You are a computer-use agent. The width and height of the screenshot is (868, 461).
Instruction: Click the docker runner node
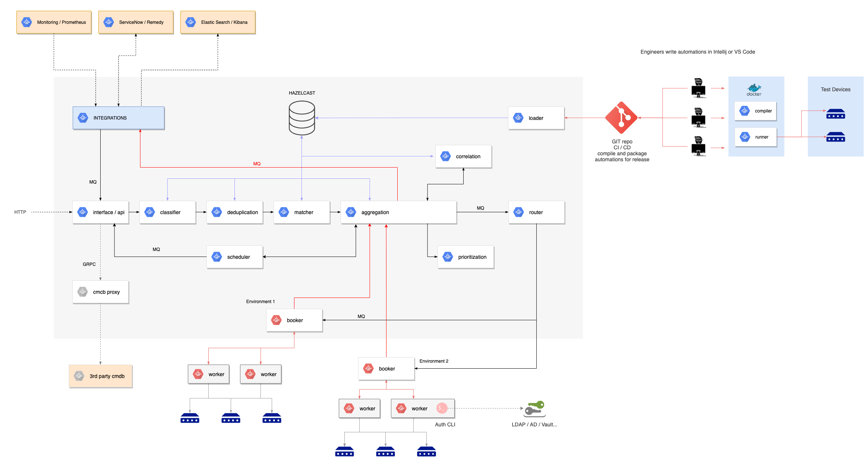[x=755, y=137]
